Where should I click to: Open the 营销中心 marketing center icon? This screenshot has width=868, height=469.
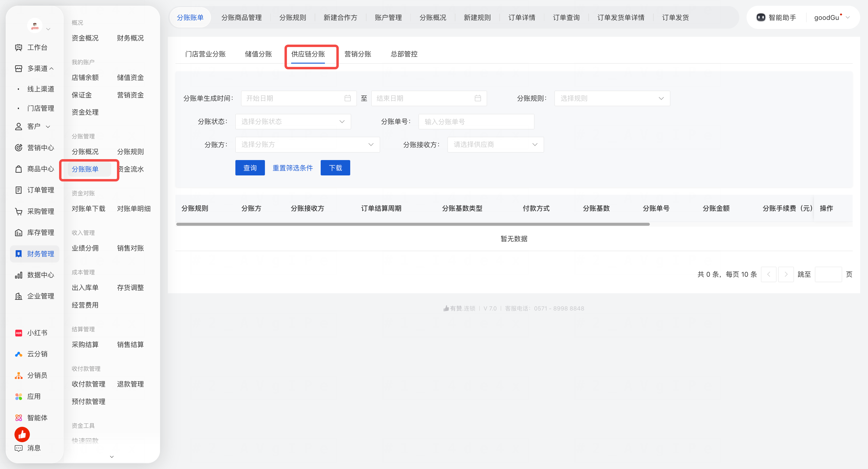(18, 148)
